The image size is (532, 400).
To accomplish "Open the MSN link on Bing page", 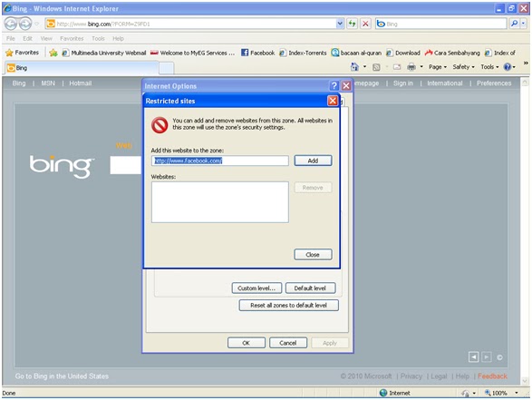I will point(48,83).
